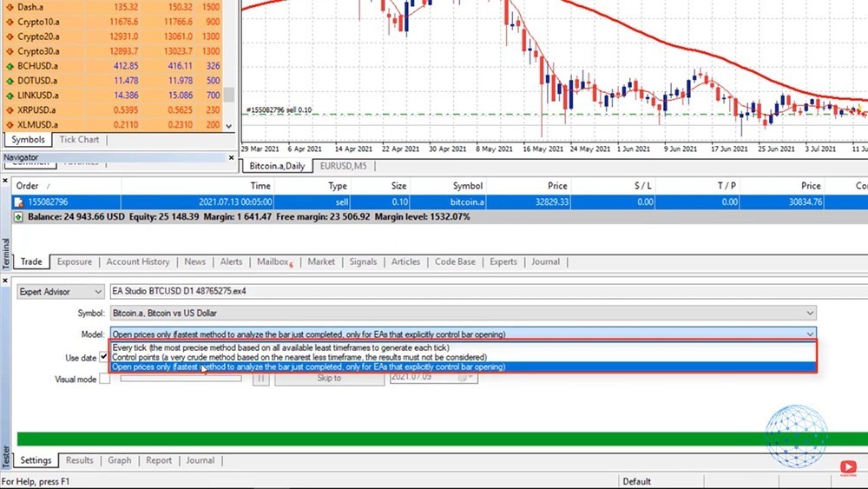Click the XRPUSD.a symbol arrow icon
868x489 pixels.
pos(10,110)
